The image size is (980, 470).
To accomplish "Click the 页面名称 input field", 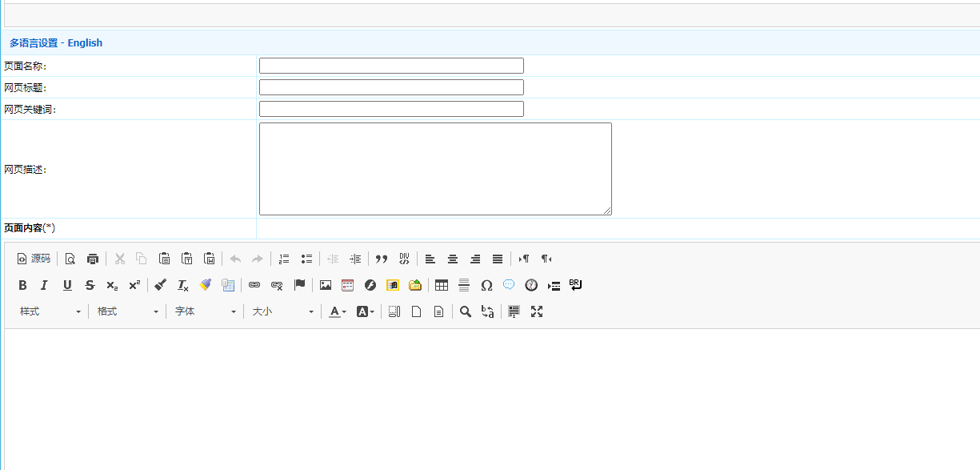I will click(391, 66).
